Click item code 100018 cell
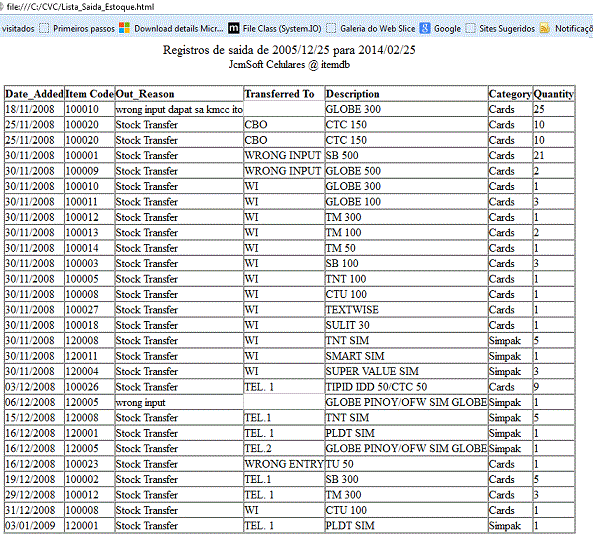593x544 pixels. 90,325
